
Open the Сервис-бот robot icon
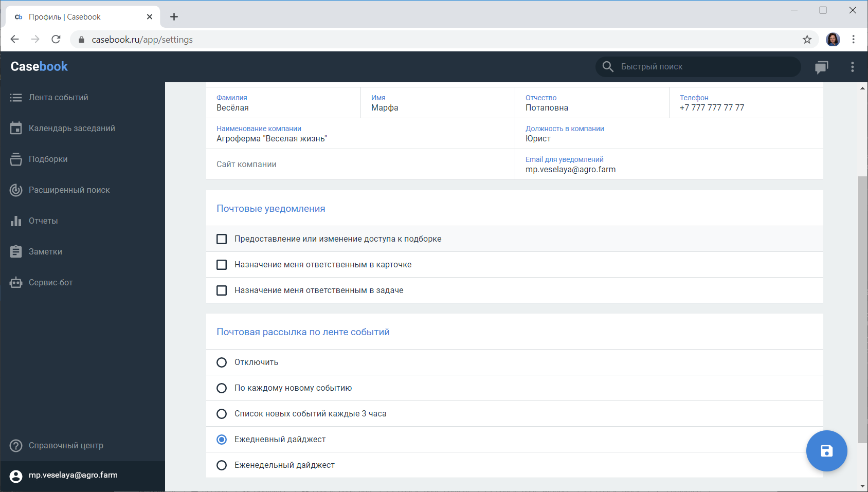pos(16,282)
